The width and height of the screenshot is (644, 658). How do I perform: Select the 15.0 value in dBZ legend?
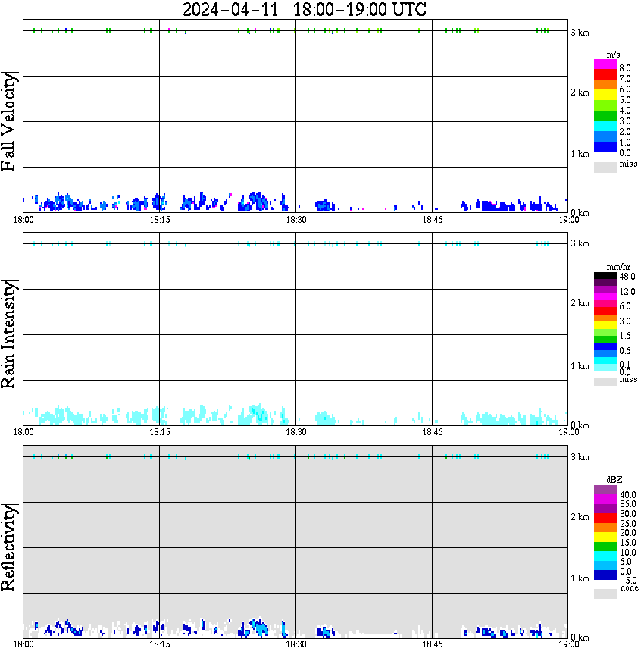tap(628, 543)
